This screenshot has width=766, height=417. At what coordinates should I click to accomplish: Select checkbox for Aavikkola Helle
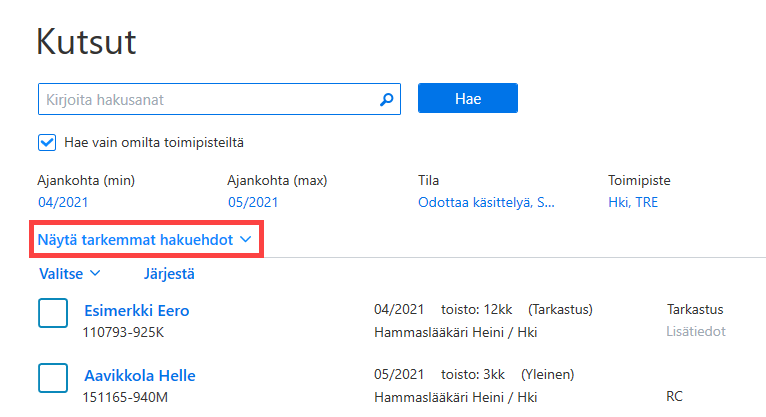point(53,377)
